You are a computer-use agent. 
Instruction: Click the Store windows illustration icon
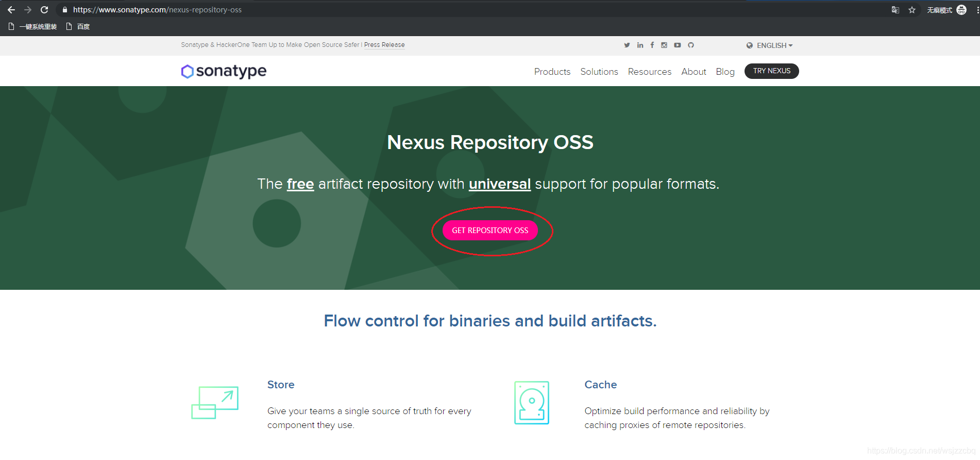[x=215, y=402]
